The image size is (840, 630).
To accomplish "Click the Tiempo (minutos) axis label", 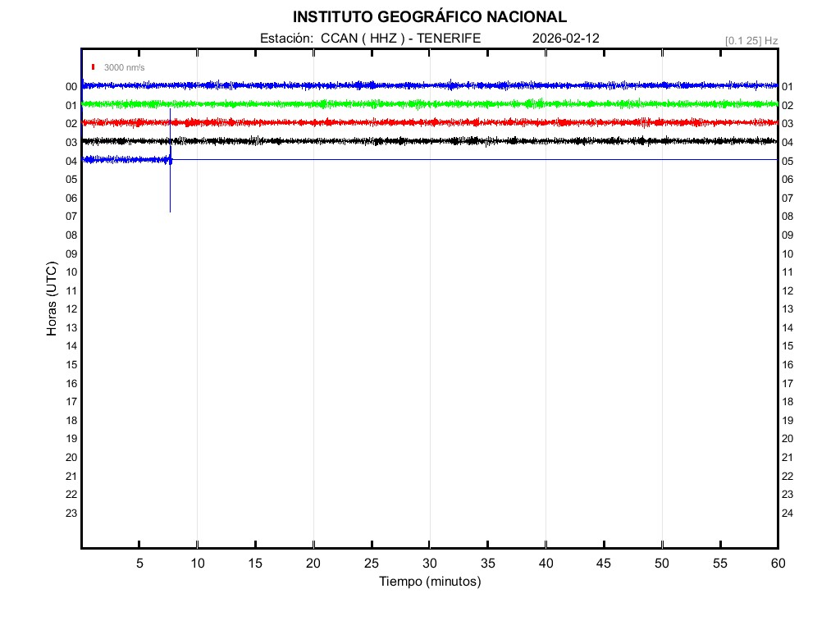I will 430,582.
